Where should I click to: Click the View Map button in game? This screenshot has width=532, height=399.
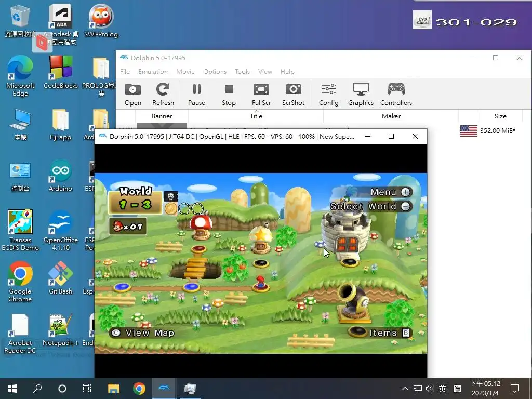pyautogui.click(x=143, y=333)
